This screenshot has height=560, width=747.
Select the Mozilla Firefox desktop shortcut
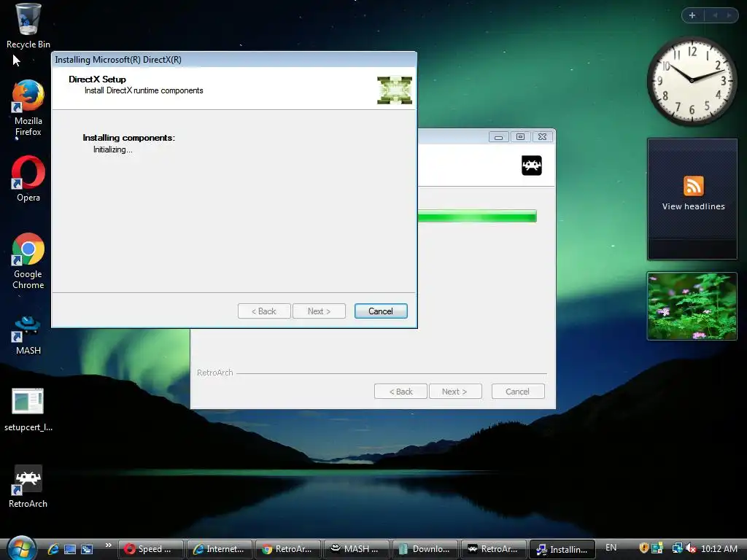(28, 108)
